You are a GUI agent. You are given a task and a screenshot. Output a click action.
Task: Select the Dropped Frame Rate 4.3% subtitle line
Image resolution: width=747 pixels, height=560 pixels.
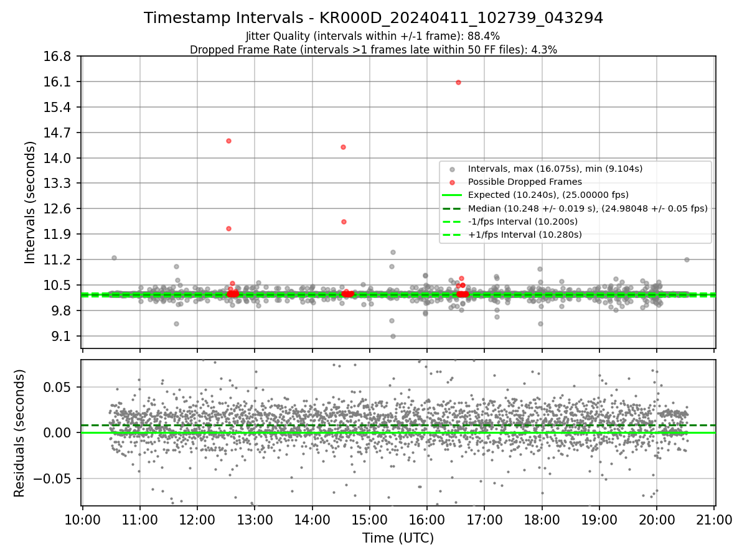(374, 49)
